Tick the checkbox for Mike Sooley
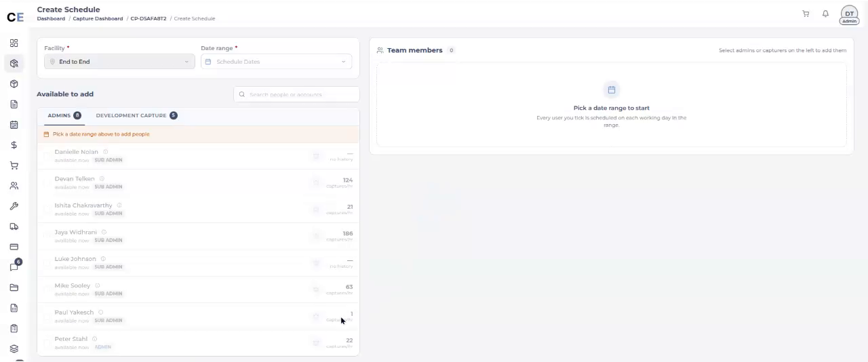The image size is (868, 362). click(x=47, y=289)
